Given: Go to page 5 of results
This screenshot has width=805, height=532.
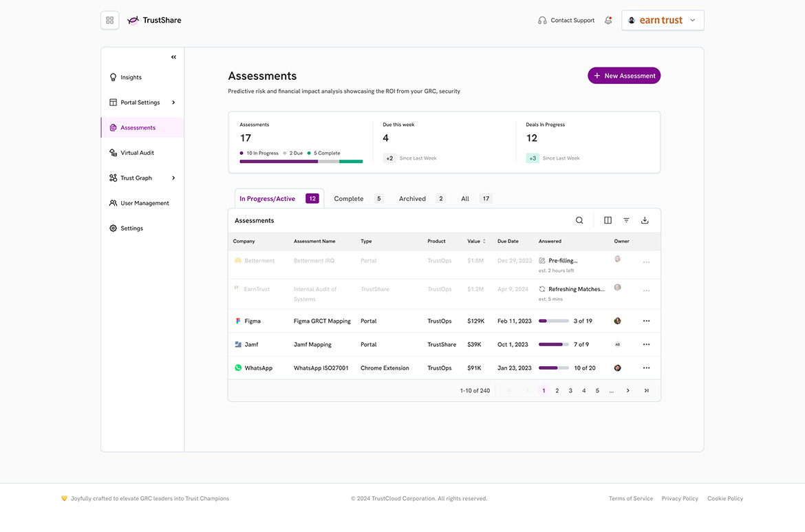Looking at the screenshot, I should click(x=597, y=391).
